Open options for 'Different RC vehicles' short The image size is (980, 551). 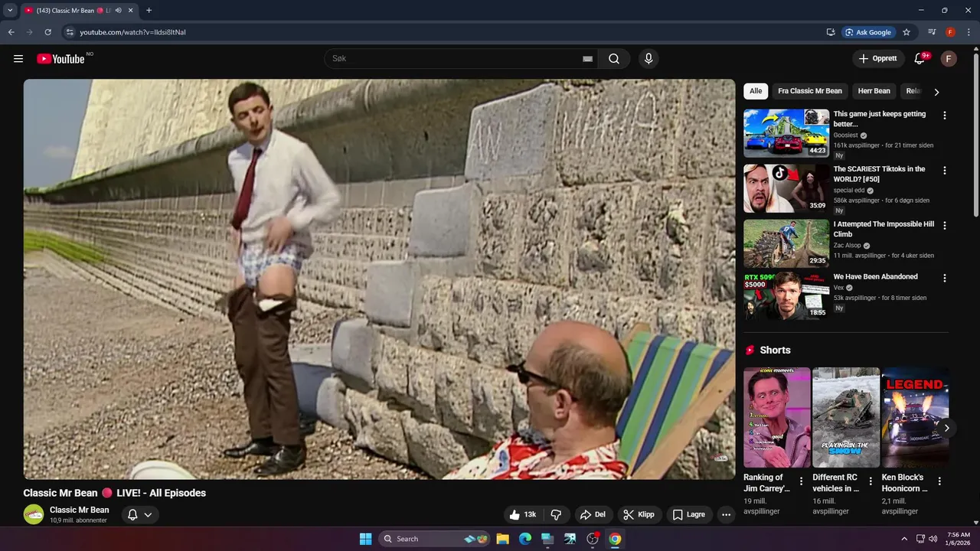coord(871,481)
